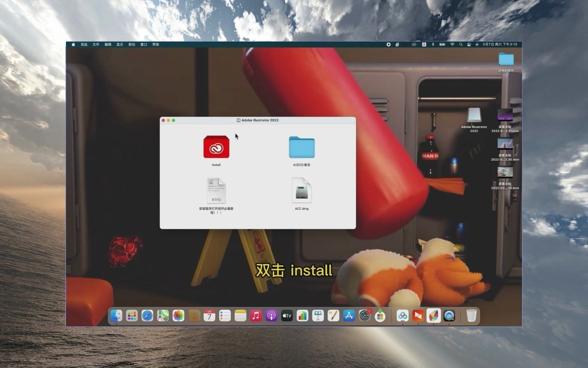Open Photos app in the dock
Screen dimensions: 588x368
click(x=178, y=316)
